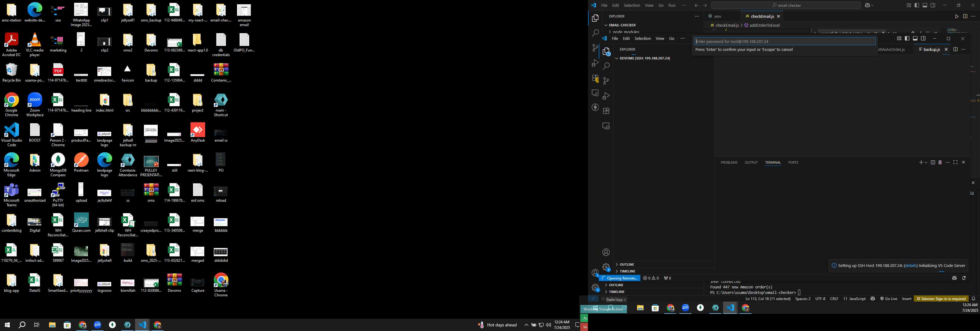Toggle secondary side bar in the DEVOMS SSH window

tap(923, 39)
